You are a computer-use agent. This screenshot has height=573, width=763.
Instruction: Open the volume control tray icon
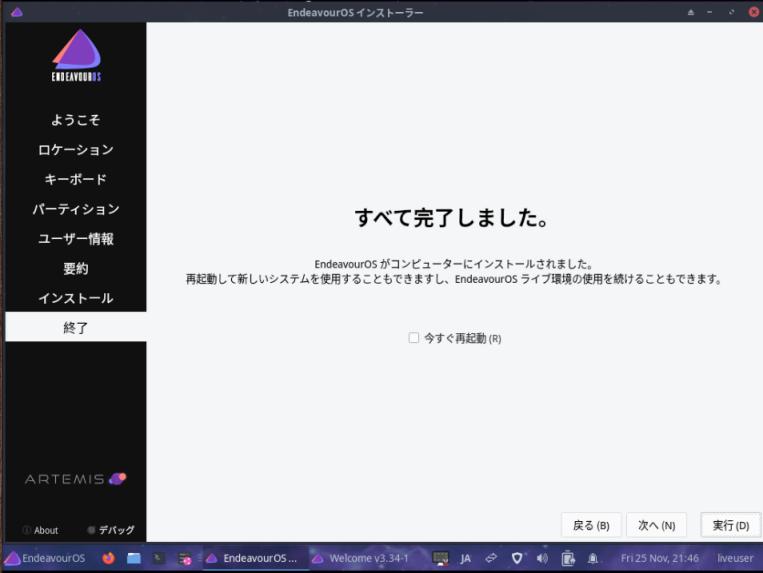(x=542, y=558)
